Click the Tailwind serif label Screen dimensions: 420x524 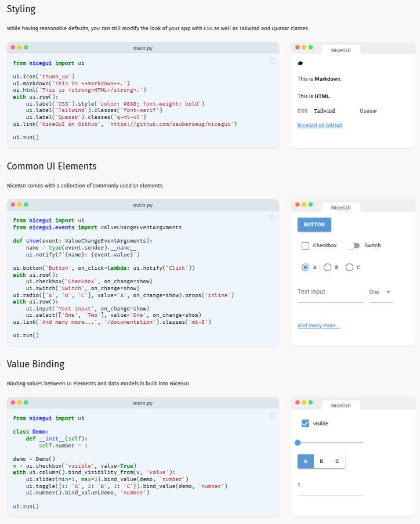(324, 111)
